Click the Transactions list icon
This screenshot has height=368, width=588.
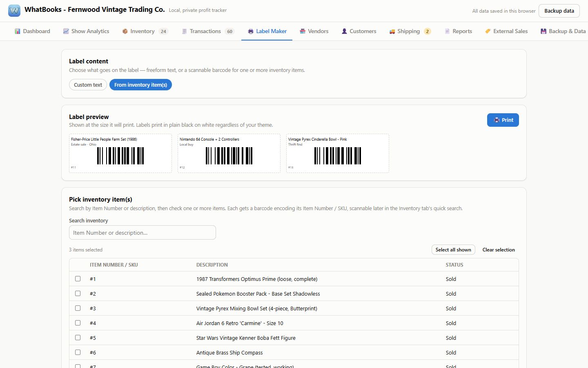point(184,31)
